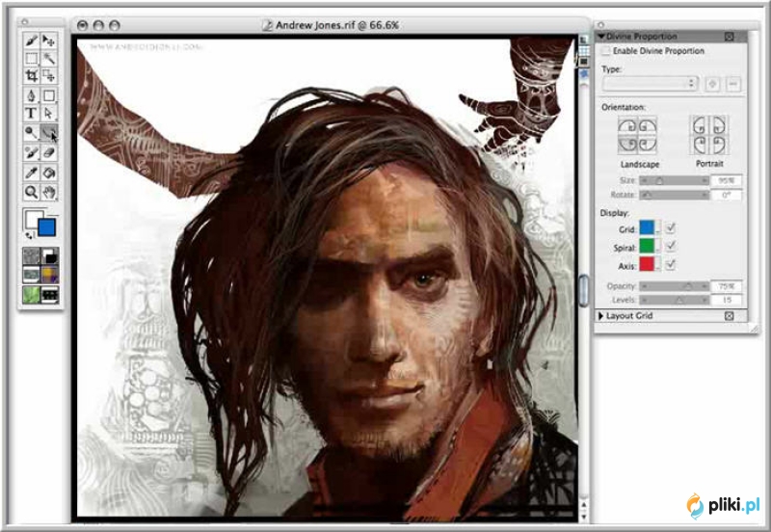Screen dimensions: 771x532
Task: Toggle the Grid display checkbox
Action: (x=670, y=227)
